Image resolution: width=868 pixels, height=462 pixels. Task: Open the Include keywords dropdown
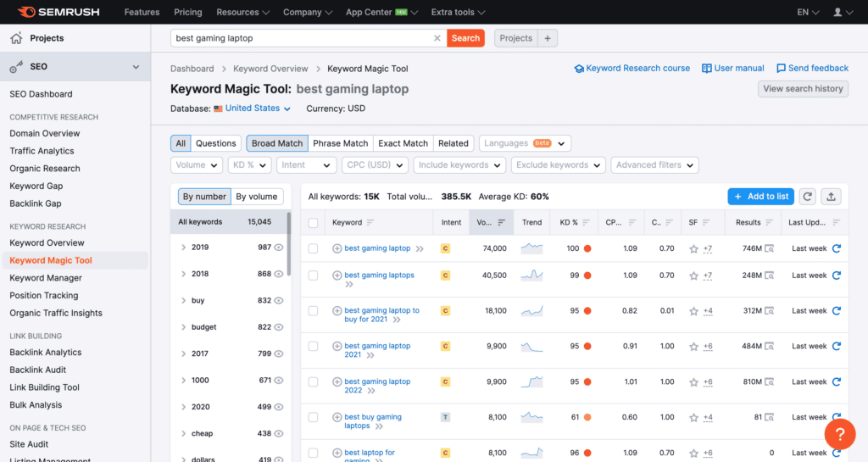point(459,165)
